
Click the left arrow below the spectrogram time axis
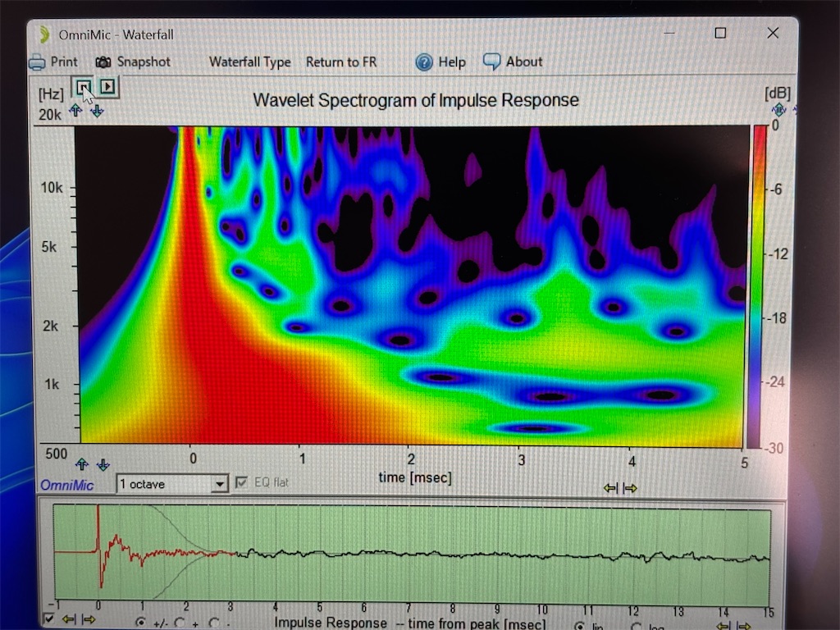pos(610,488)
